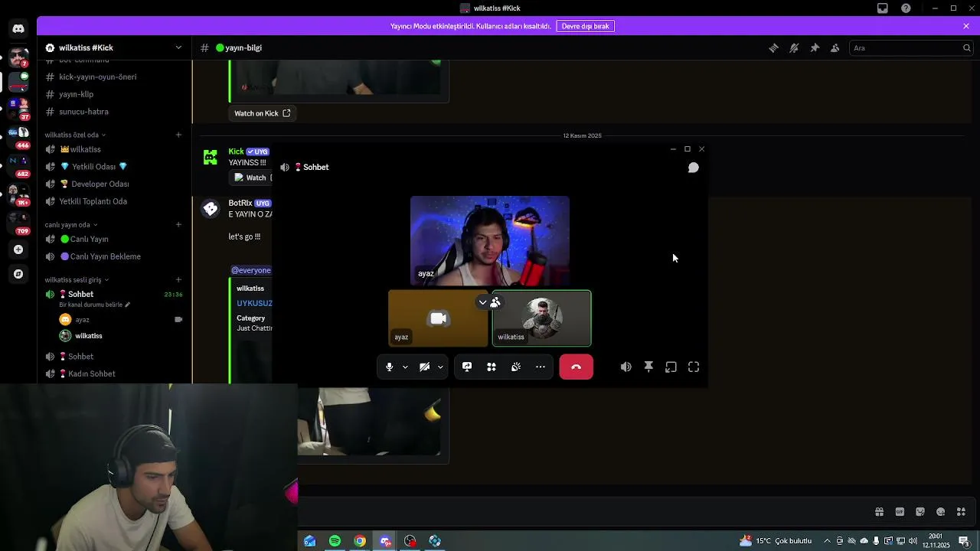Share your screen button in call
Image resolution: width=980 pixels, height=551 pixels.
click(x=467, y=367)
